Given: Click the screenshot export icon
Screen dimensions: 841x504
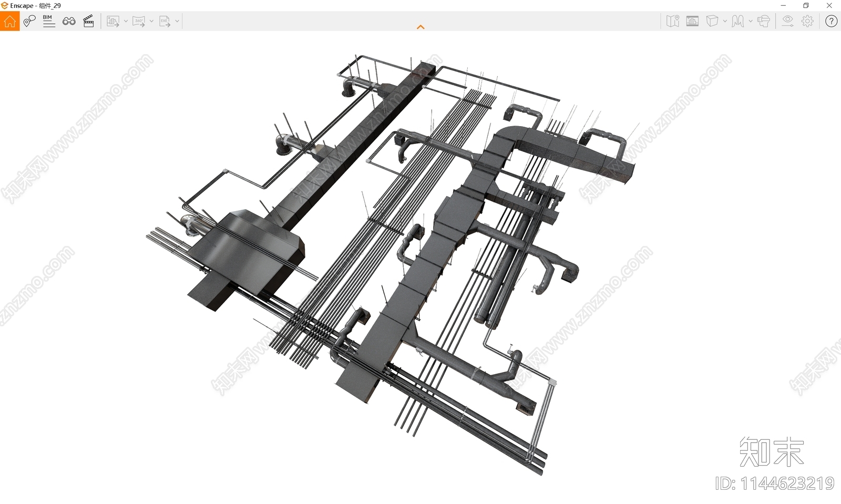Looking at the screenshot, I should point(113,22).
